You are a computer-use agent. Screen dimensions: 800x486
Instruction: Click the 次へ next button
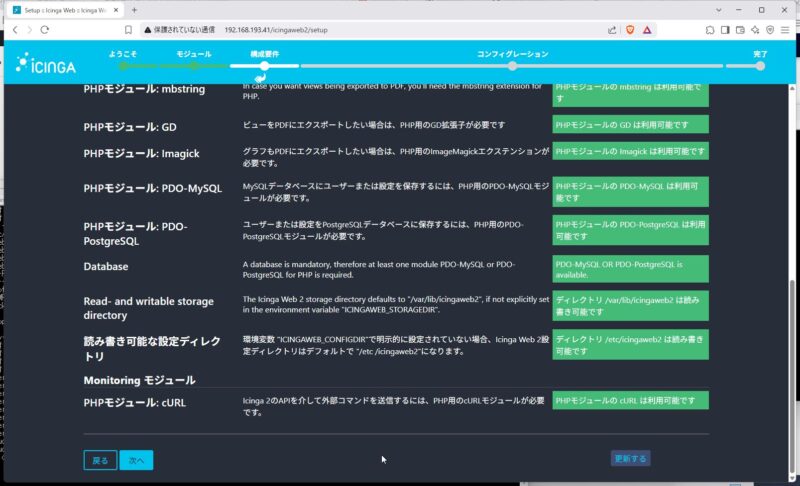tap(136, 460)
